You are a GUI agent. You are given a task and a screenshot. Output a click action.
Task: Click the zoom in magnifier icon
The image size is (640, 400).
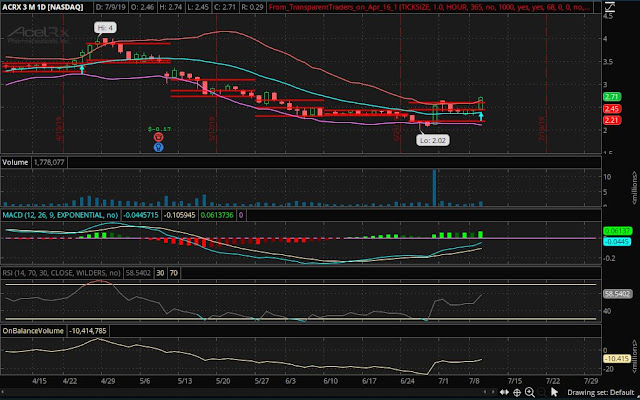click(x=529, y=393)
